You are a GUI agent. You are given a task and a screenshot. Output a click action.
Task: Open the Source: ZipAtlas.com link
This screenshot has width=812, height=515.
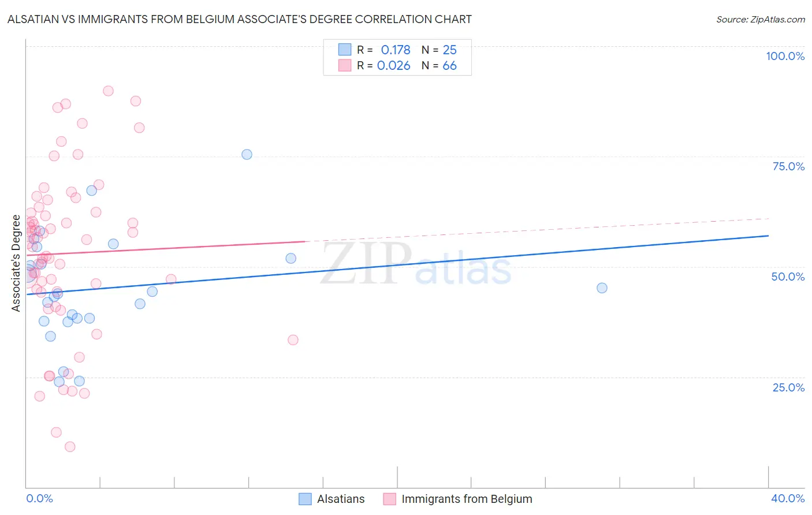[x=761, y=20]
